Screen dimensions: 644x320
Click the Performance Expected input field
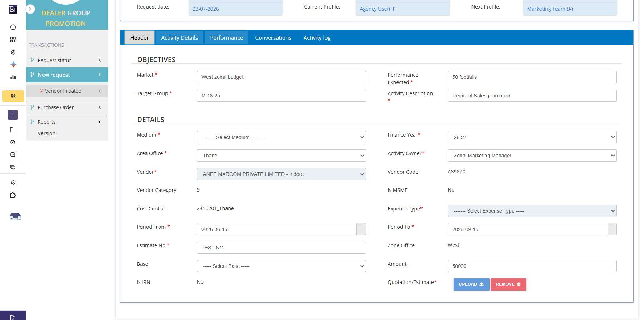[x=532, y=77]
